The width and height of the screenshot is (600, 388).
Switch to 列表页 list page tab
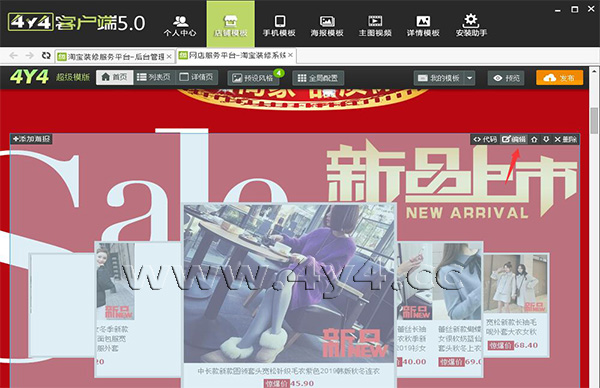click(x=153, y=77)
